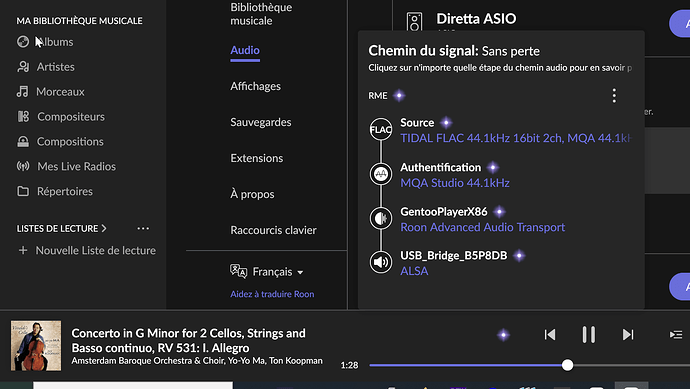Select the Audio settings tab
The width and height of the screenshot is (690, 389).
pos(245,50)
